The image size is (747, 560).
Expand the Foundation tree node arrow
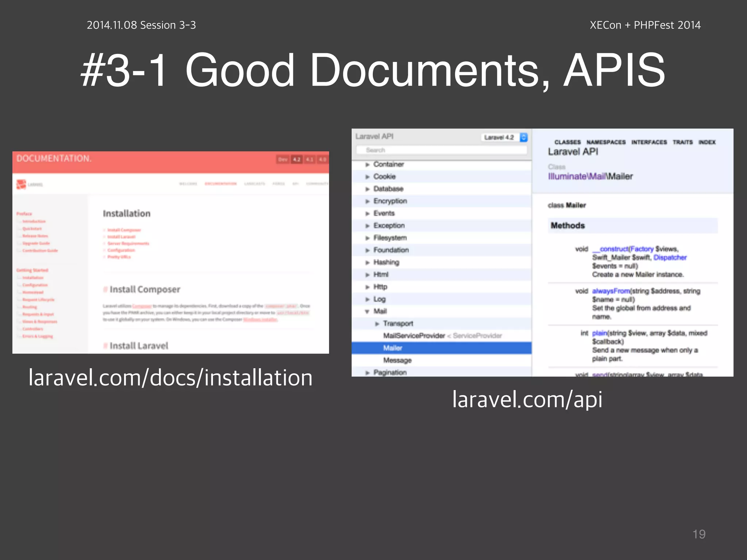point(367,250)
